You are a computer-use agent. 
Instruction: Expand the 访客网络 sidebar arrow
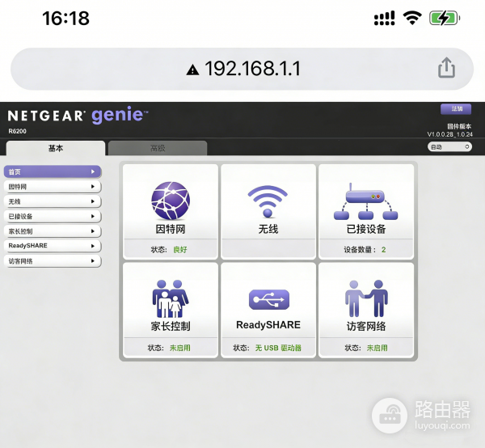(93, 261)
